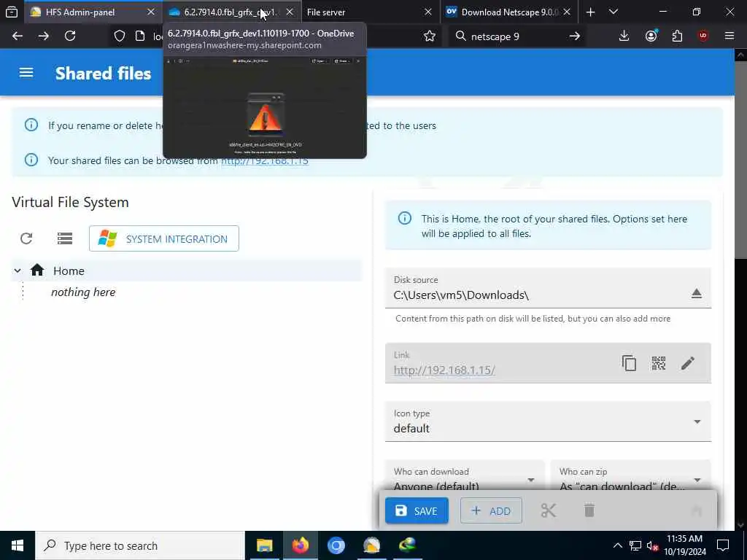
Task: Close the Download Netscape tab
Action: coord(567,12)
